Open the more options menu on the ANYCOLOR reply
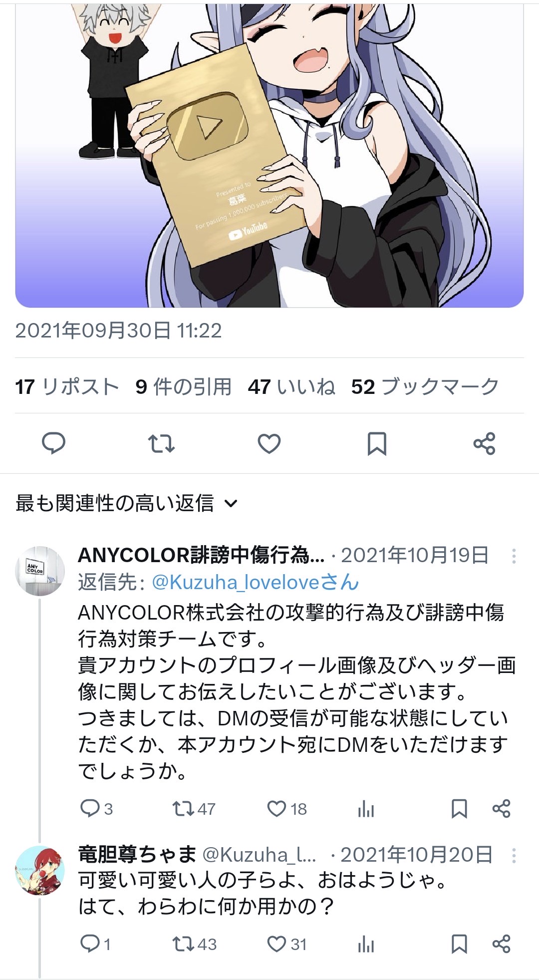 click(514, 556)
